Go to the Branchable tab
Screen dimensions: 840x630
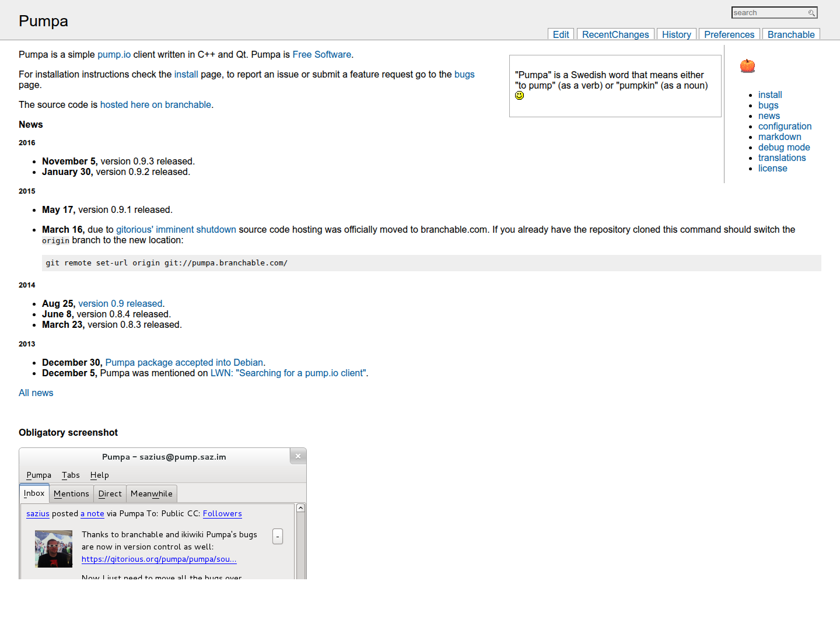[791, 34]
